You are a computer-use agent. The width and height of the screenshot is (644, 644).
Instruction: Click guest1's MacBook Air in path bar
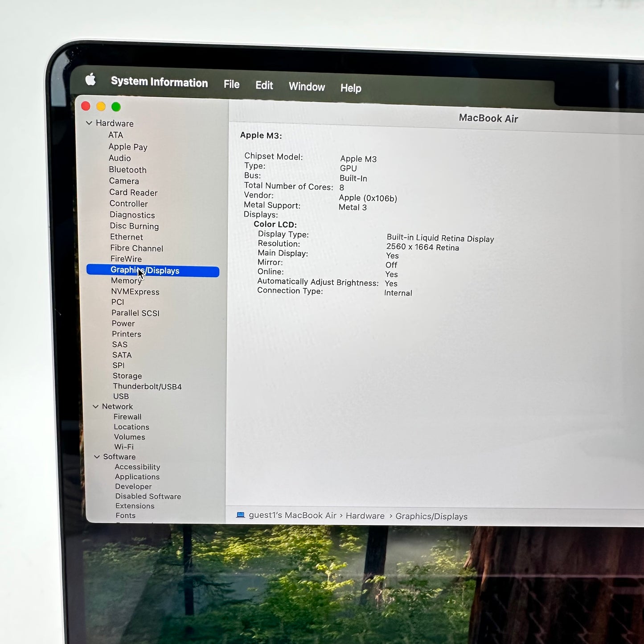[292, 515]
